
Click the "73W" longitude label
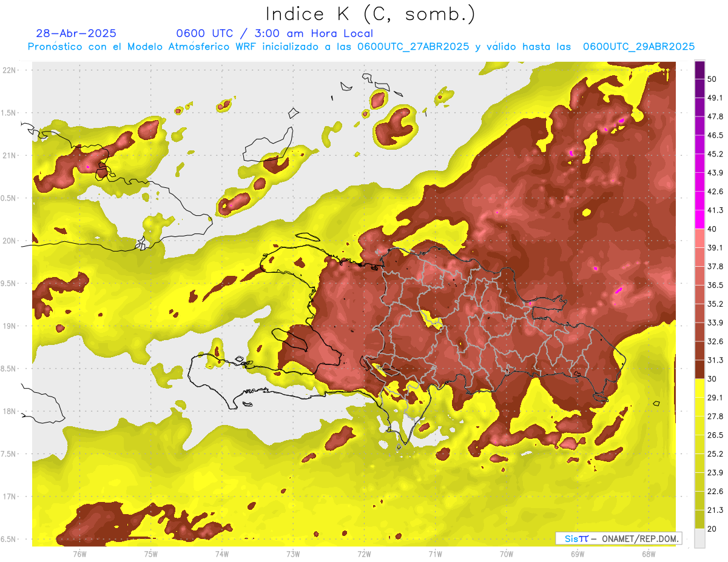pos(293,554)
